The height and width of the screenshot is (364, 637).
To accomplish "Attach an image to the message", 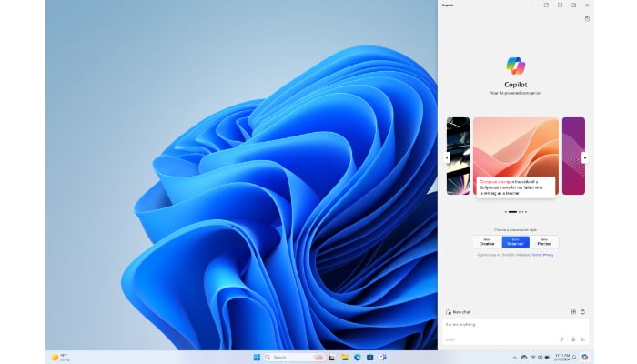I will pyautogui.click(x=562, y=339).
